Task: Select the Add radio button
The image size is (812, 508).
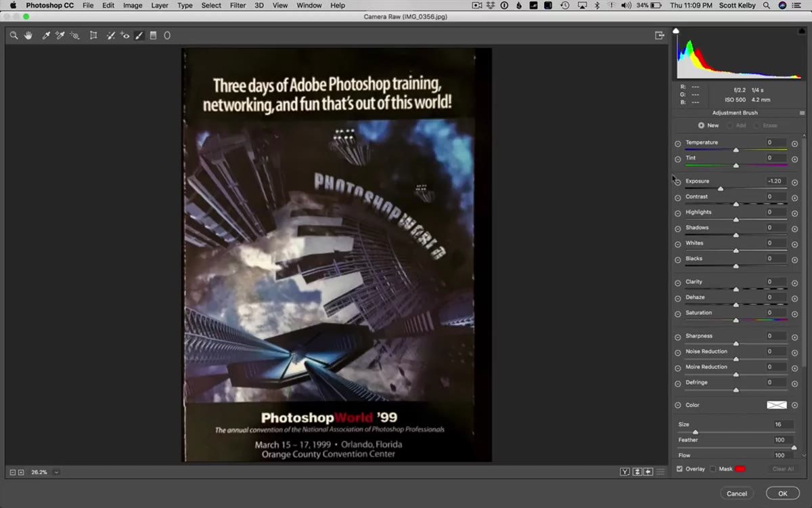Action: (729, 125)
